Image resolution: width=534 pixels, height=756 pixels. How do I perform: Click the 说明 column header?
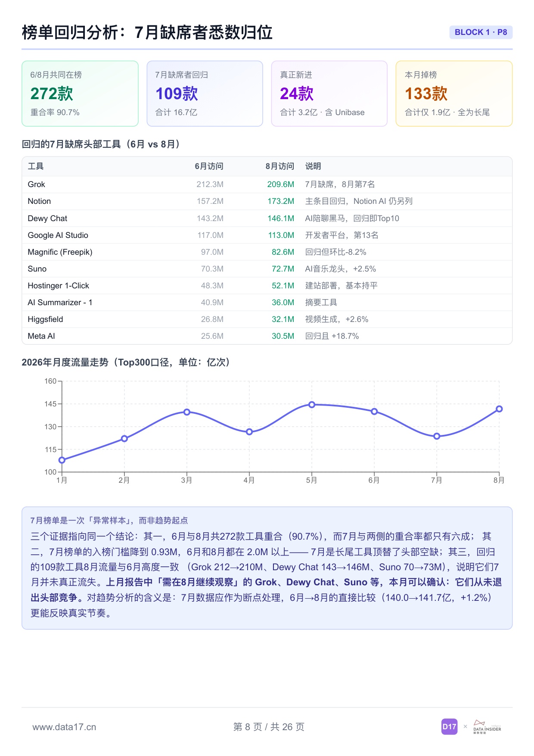click(313, 166)
